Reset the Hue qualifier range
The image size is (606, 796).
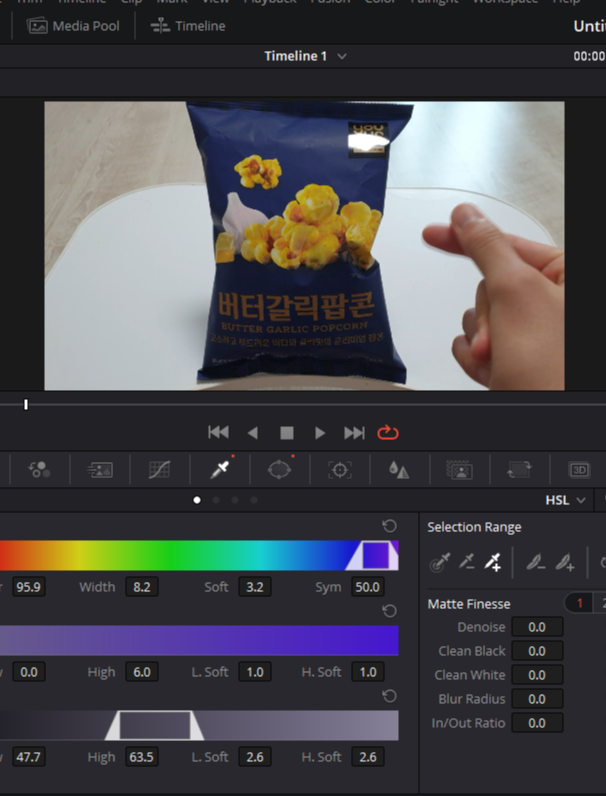[389, 526]
